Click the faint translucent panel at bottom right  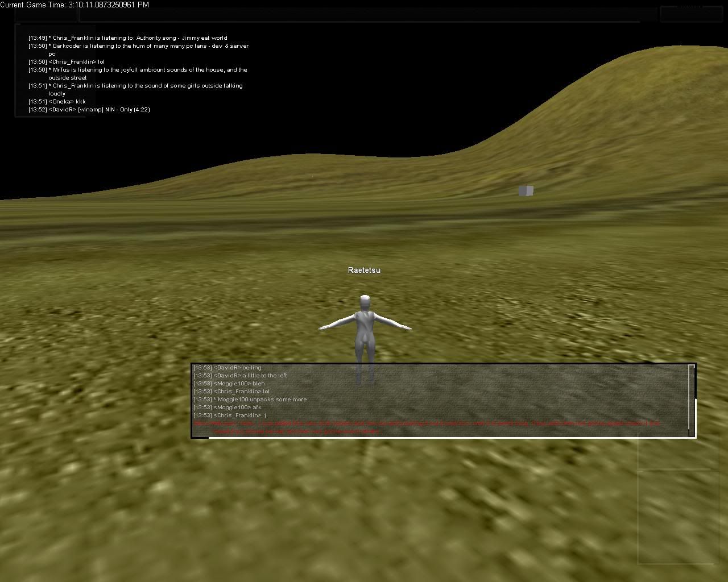click(675, 516)
